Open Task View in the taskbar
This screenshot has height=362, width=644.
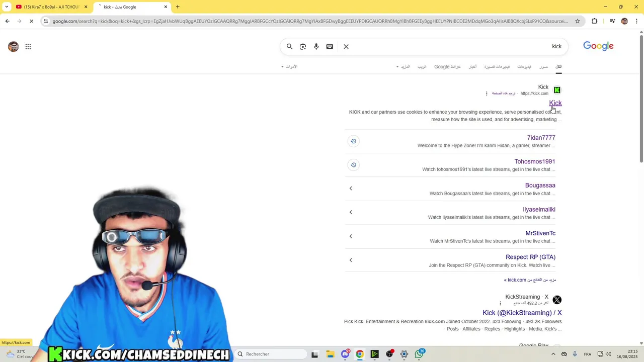click(314, 354)
